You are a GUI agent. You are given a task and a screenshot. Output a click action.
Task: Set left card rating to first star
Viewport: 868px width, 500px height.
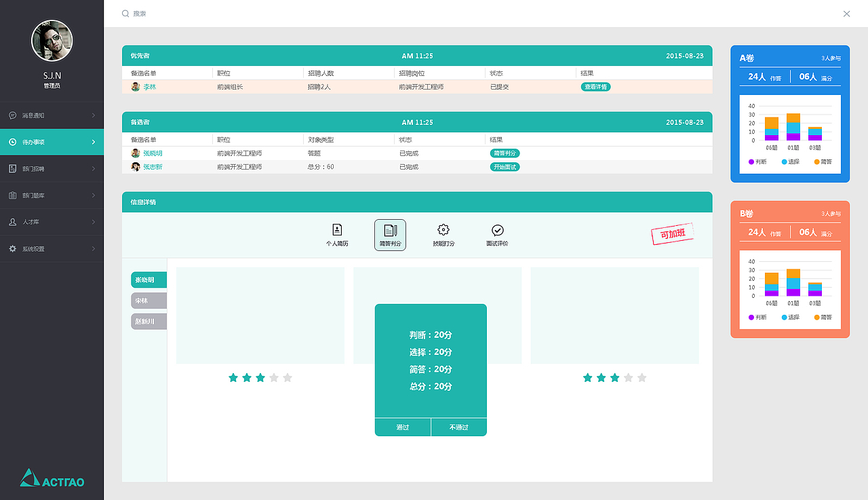coord(233,378)
